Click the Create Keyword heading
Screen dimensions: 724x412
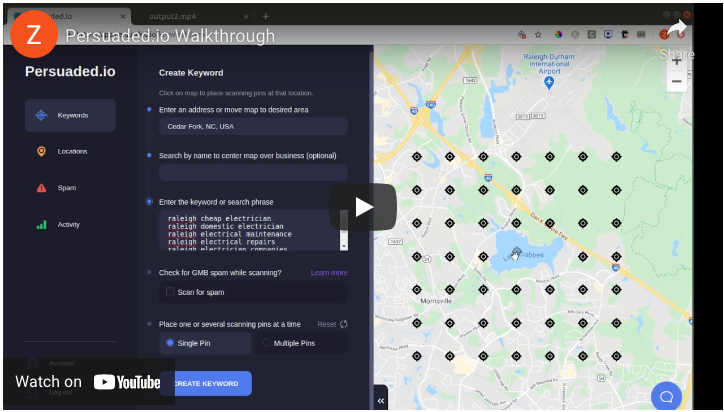(x=191, y=73)
